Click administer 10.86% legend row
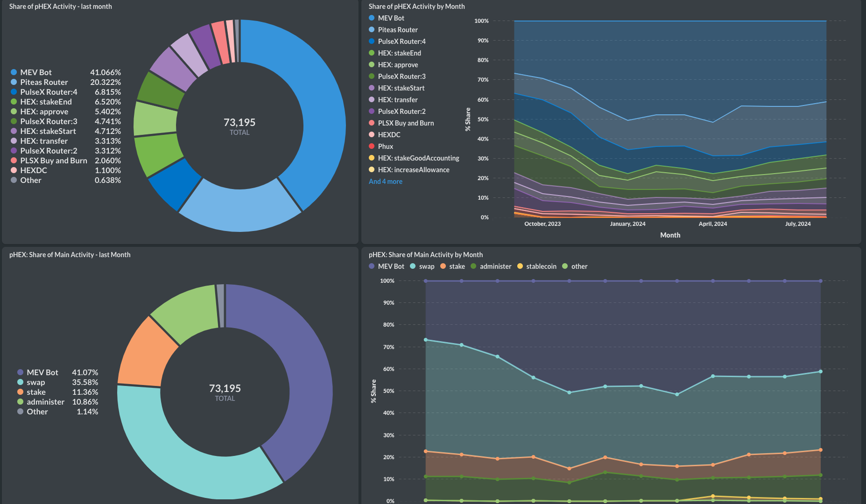The height and width of the screenshot is (504, 866). (x=58, y=402)
